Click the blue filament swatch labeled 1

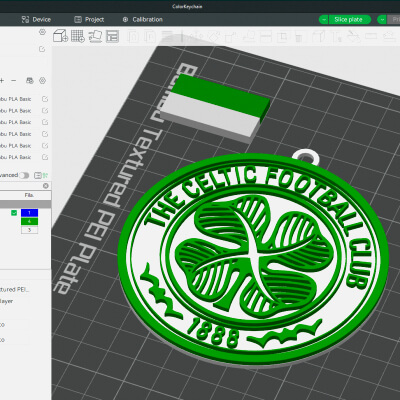(x=29, y=213)
